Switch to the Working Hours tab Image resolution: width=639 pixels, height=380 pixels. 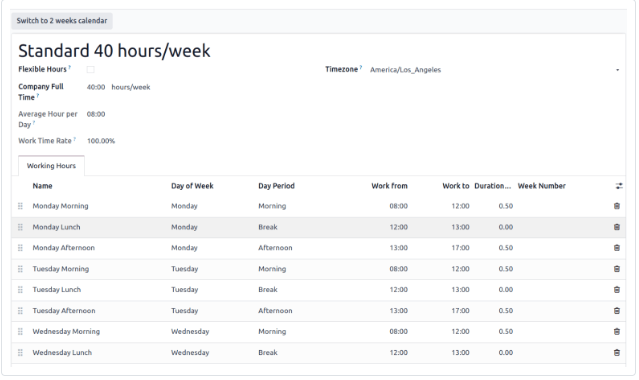point(51,166)
